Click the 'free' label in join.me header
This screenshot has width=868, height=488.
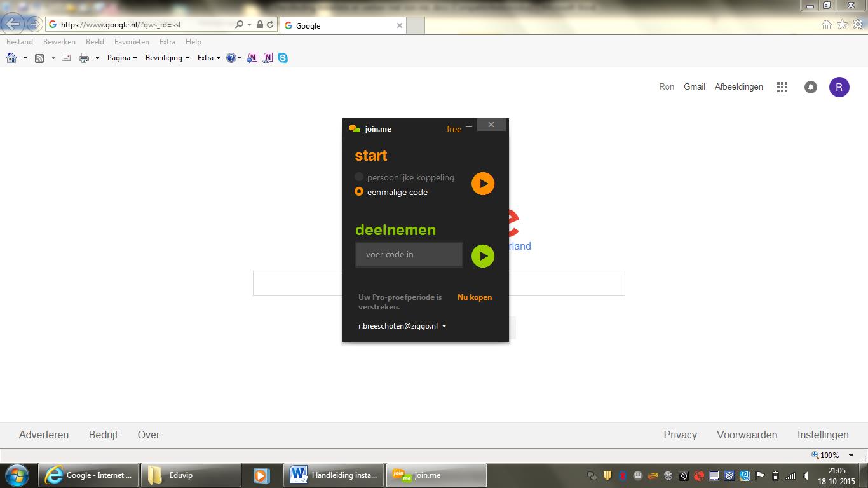tap(454, 130)
